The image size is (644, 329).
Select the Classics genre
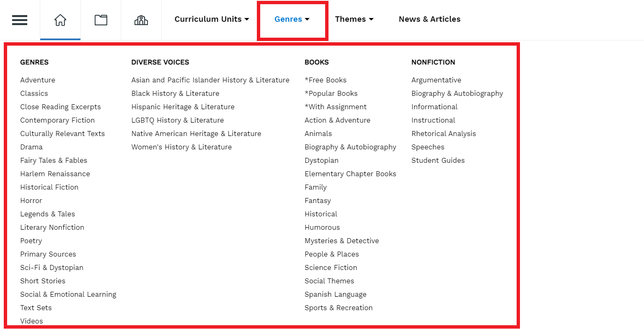(34, 93)
